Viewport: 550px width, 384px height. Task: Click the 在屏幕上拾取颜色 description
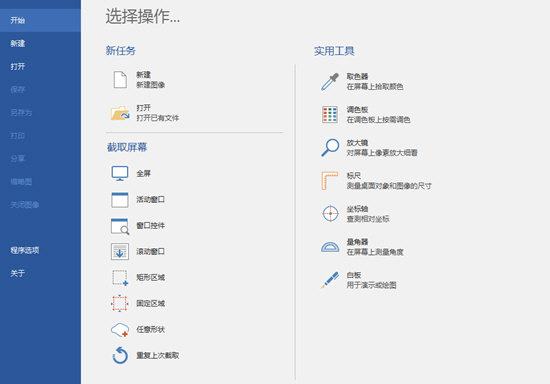pyautogui.click(x=375, y=87)
